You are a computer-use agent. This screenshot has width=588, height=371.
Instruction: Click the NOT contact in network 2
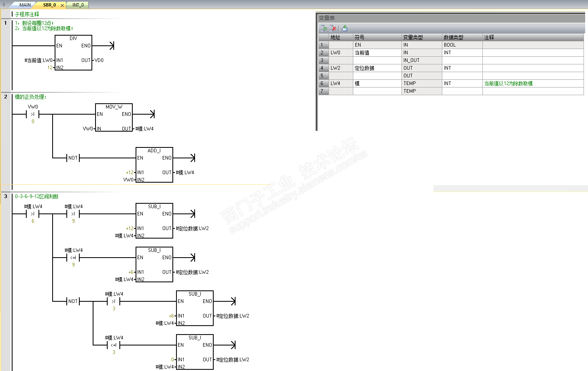pyautogui.click(x=73, y=158)
